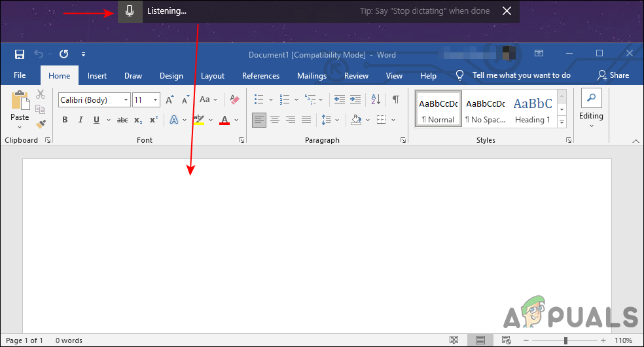This screenshot has height=347, width=644.
Task: Click the Copy icon
Action: [41, 109]
